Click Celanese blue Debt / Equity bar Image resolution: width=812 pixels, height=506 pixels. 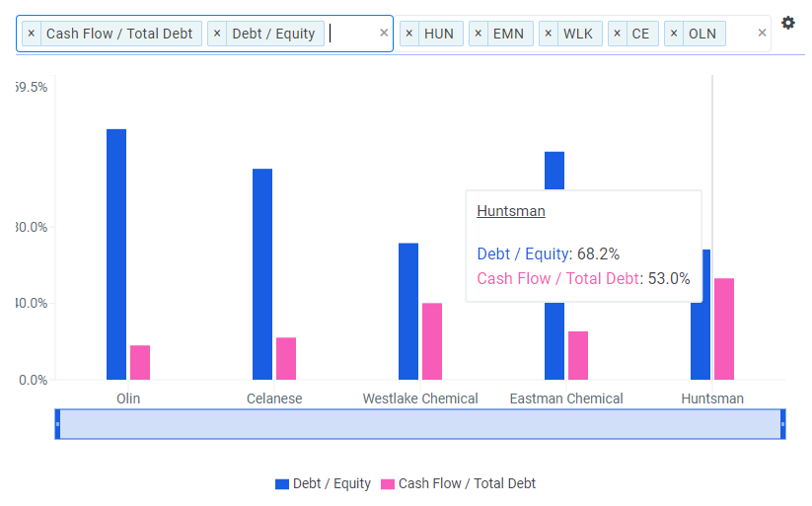pyautogui.click(x=262, y=274)
